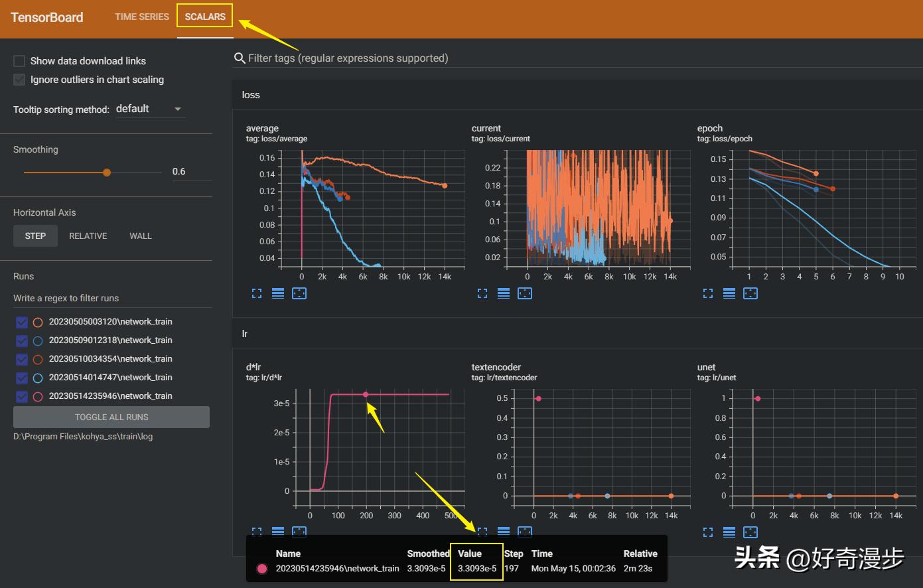923x588 pixels.
Task: Switch to the TIME SERIES tab
Action: coord(142,17)
